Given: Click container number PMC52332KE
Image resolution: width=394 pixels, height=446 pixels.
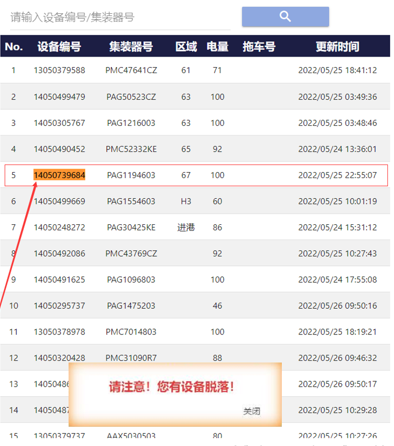Looking at the screenshot, I should pos(131,149).
